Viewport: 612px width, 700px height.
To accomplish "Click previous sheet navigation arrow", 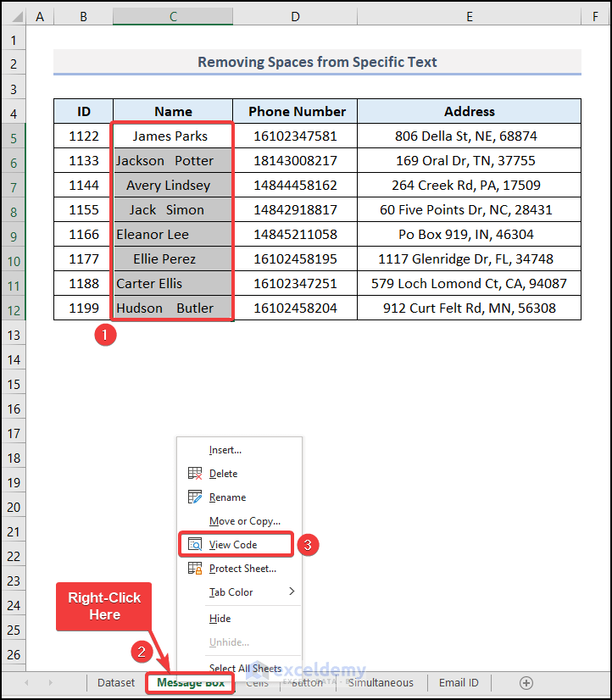I will [27, 682].
